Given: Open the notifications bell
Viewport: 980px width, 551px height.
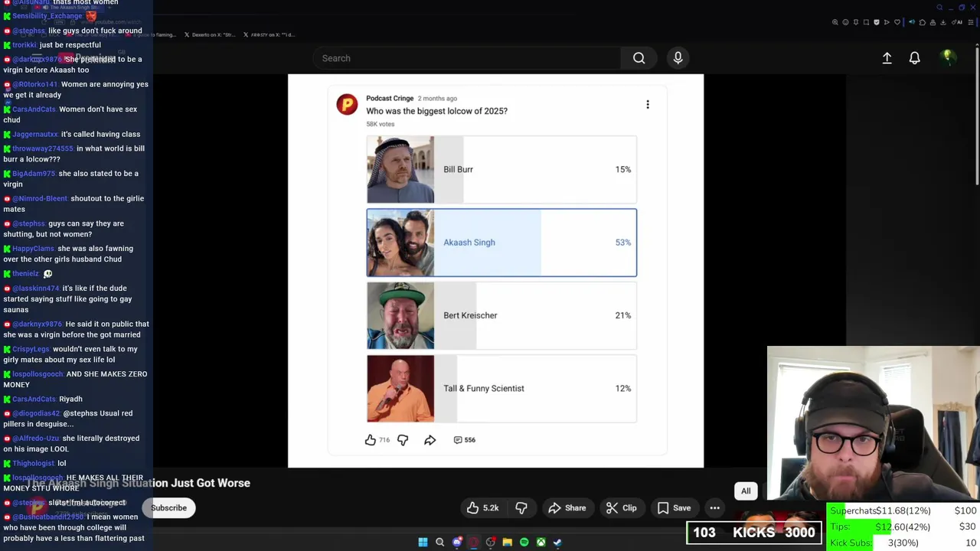Looking at the screenshot, I should tap(914, 58).
